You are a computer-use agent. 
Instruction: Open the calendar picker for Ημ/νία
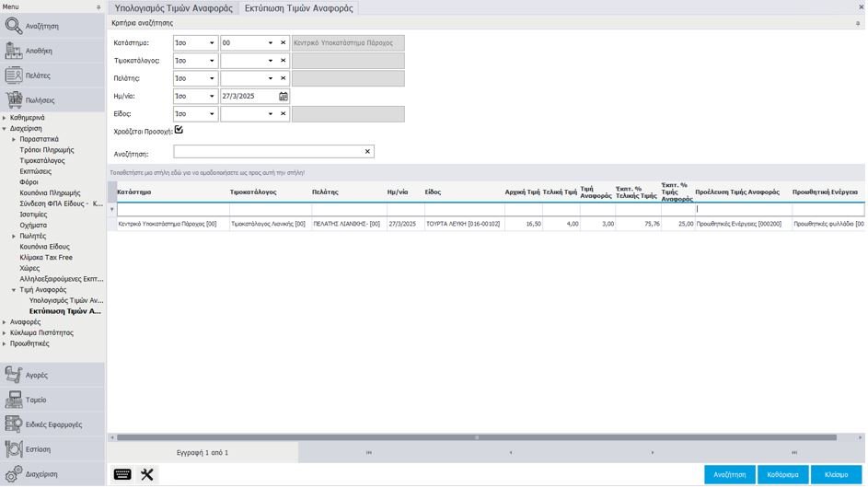pos(284,96)
